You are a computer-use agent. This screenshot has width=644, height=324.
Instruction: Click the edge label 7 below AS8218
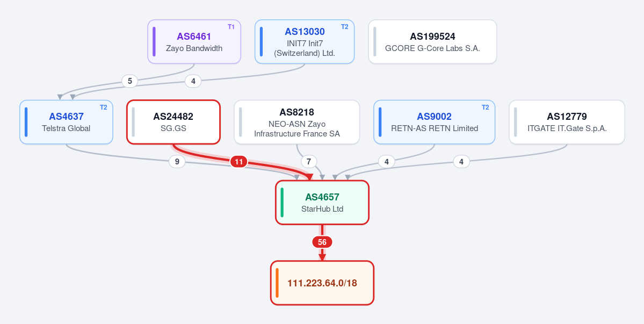[309, 162]
